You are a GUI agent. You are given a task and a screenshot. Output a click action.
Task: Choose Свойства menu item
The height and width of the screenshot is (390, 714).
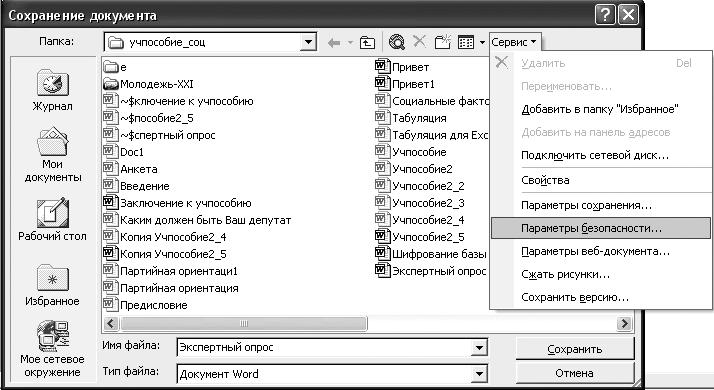point(600,180)
